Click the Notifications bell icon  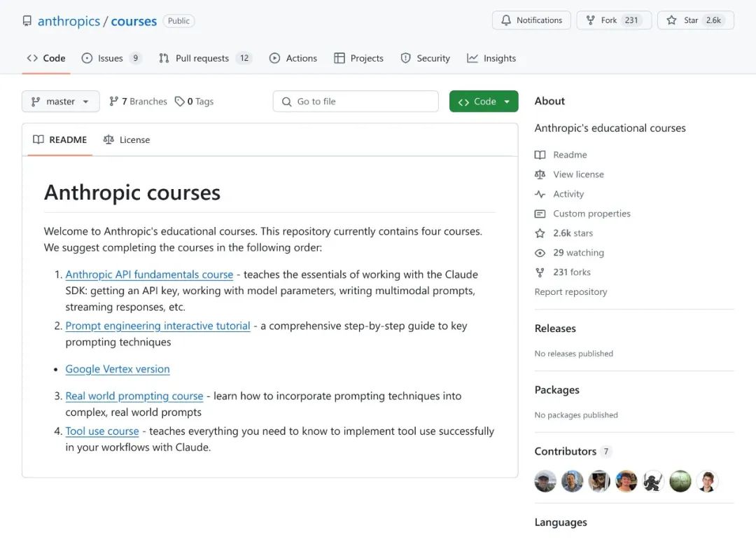click(x=506, y=20)
